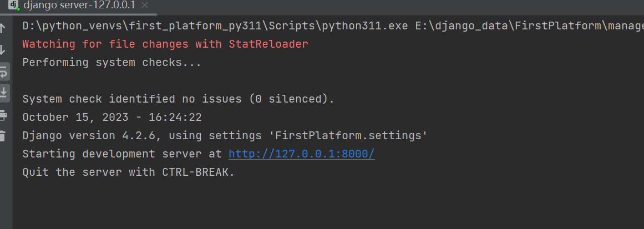Click the Quit the server with CTRL-BREAK line
This screenshot has height=229, width=644.
(128, 172)
